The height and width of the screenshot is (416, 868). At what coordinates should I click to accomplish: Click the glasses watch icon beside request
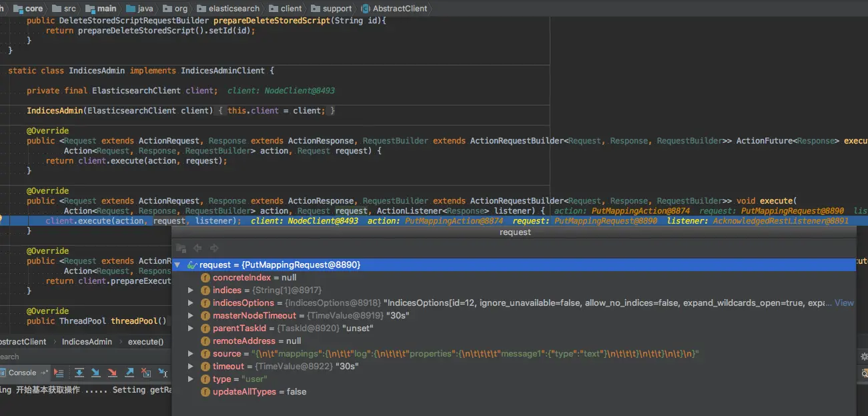pyautogui.click(x=191, y=265)
